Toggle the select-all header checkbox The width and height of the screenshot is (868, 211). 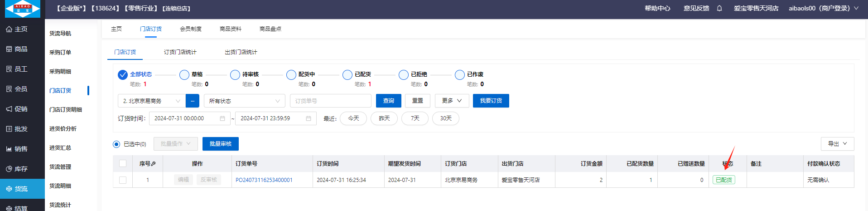point(123,163)
